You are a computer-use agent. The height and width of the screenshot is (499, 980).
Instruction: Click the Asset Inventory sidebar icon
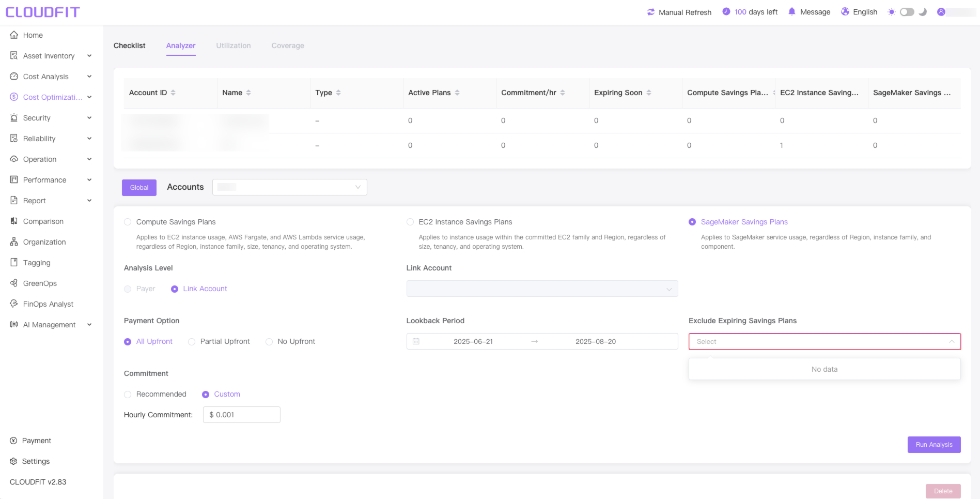coord(14,56)
